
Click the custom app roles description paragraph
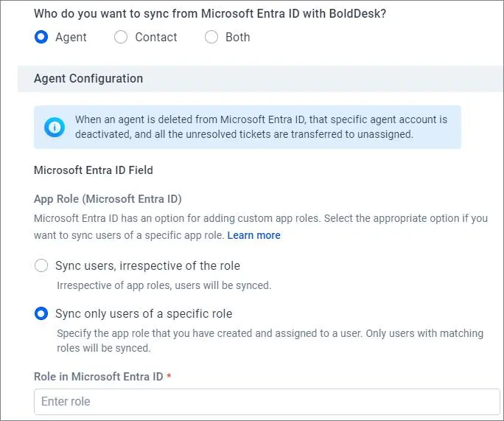(x=261, y=227)
